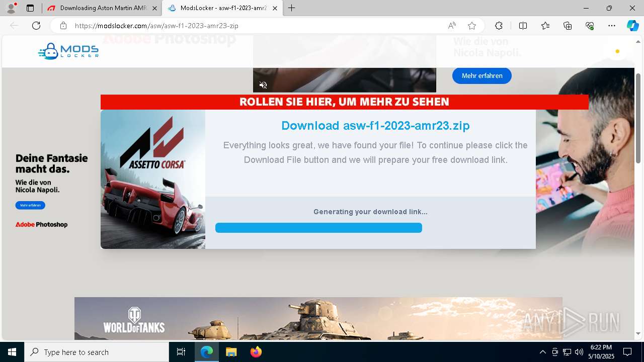
Task: Show hidden system tray icons
Action: point(542,352)
